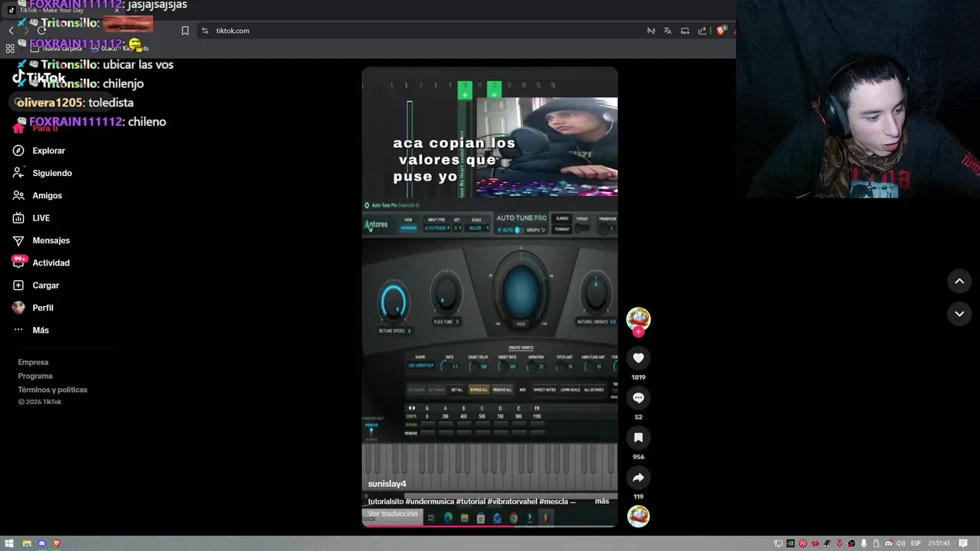Open Cargar upload page

[x=37, y=285]
